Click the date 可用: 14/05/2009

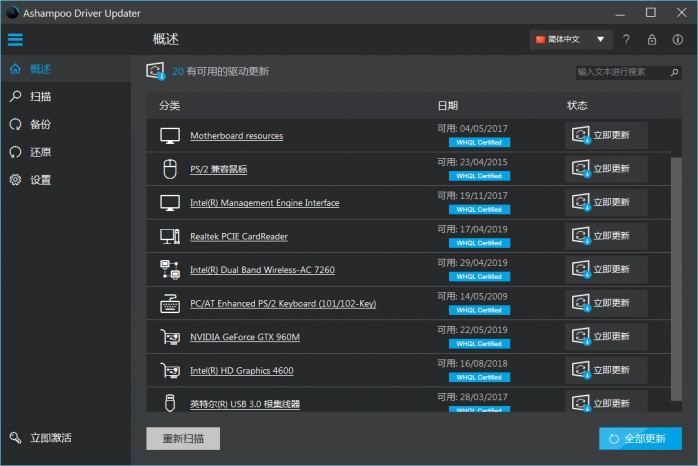(x=472, y=296)
